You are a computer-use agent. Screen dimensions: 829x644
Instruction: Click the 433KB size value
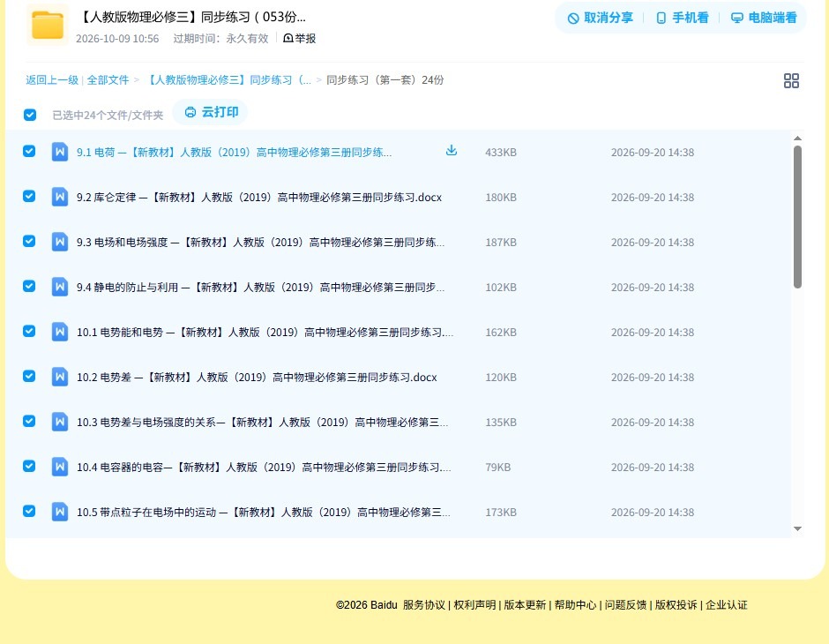pyautogui.click(x=501, y=153)
